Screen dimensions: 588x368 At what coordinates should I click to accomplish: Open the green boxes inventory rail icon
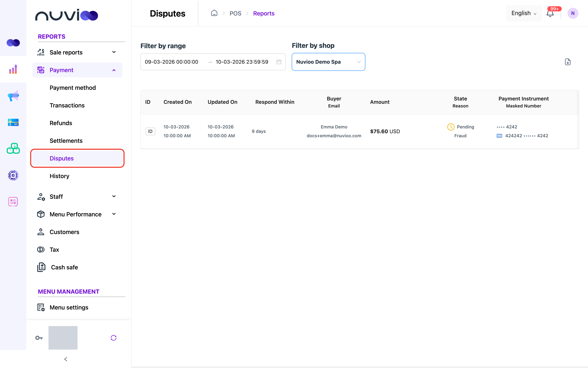pyautogui.click(x=13, y=148)
